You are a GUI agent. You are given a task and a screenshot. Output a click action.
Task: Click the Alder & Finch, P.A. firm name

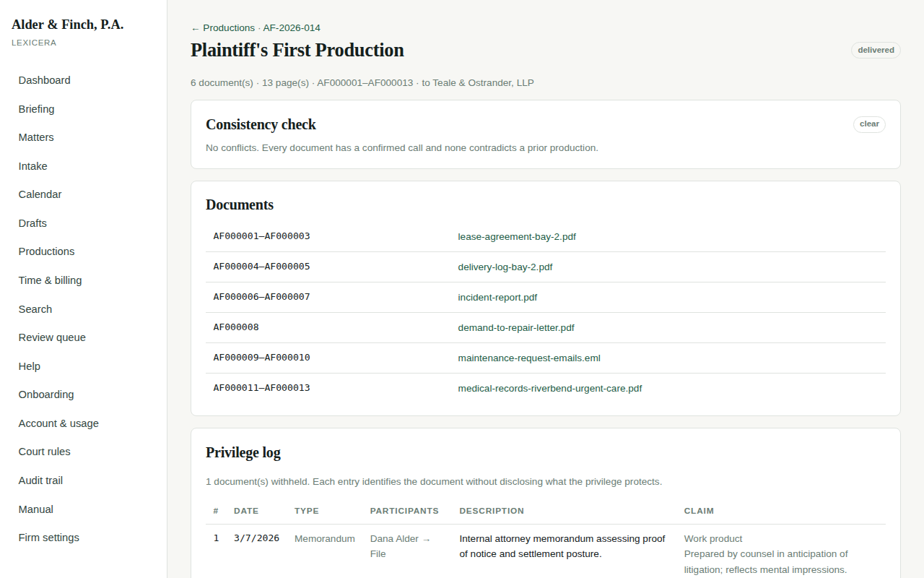click(68, 25)
